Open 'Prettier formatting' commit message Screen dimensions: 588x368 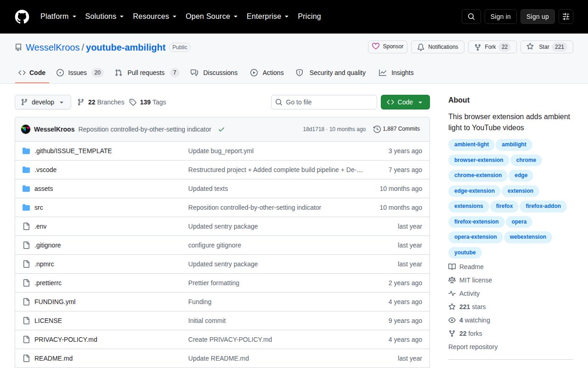click(x=214, y=283)
